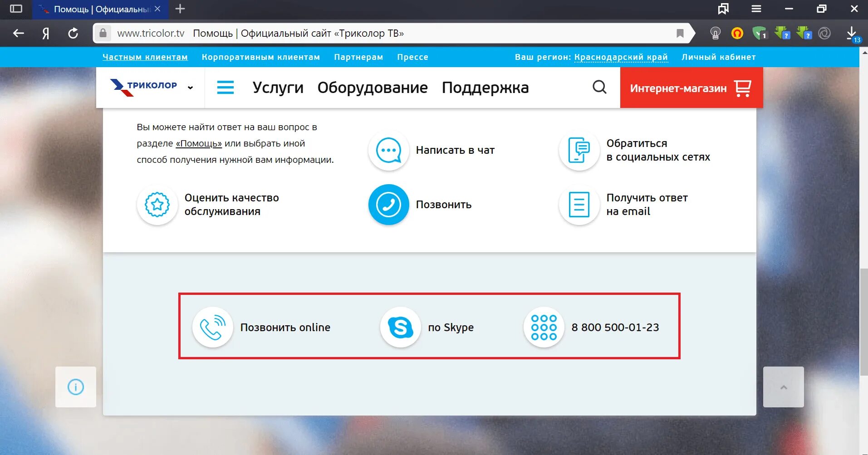
Task: Open Личный кабинет link
Action: [719, 57]
